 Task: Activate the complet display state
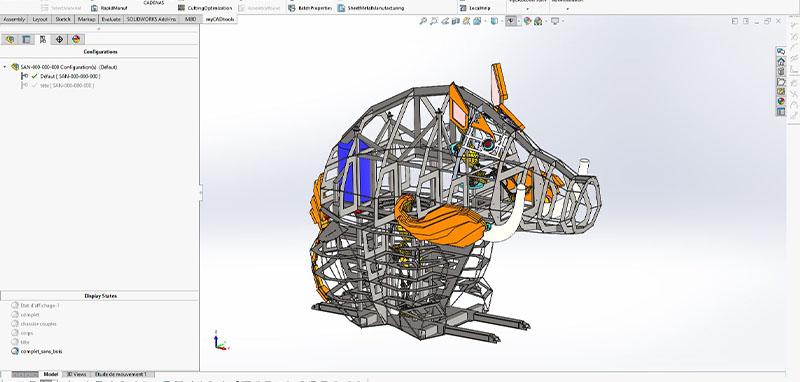(x=30, y=315)
